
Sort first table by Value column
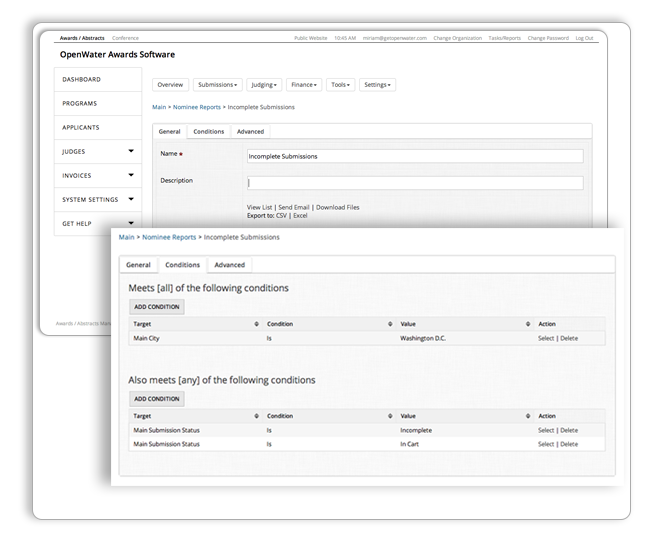(x=528, y=324)
